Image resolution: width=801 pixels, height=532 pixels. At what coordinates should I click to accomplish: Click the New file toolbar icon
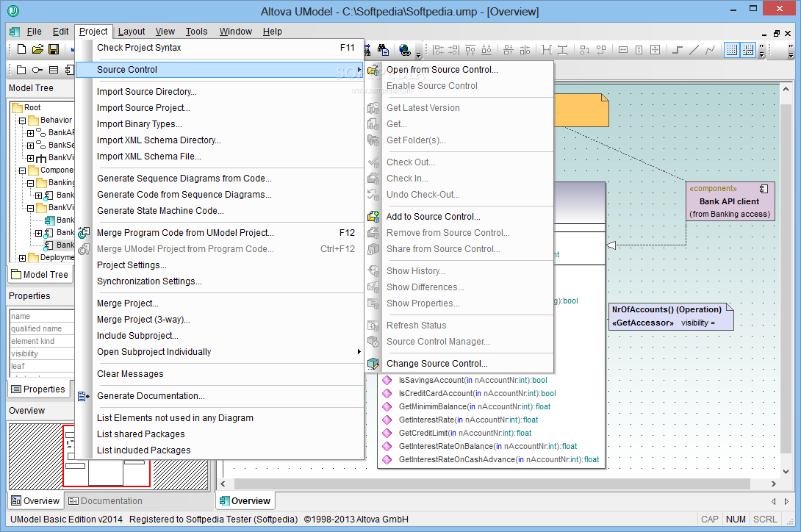(x=21, y=49)
